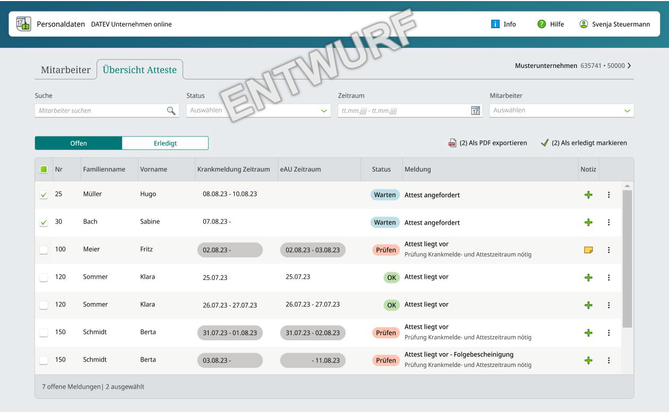The image size is (669, 412).
Task: Click the Info icon in header
Action: click(x=496, y=24)
